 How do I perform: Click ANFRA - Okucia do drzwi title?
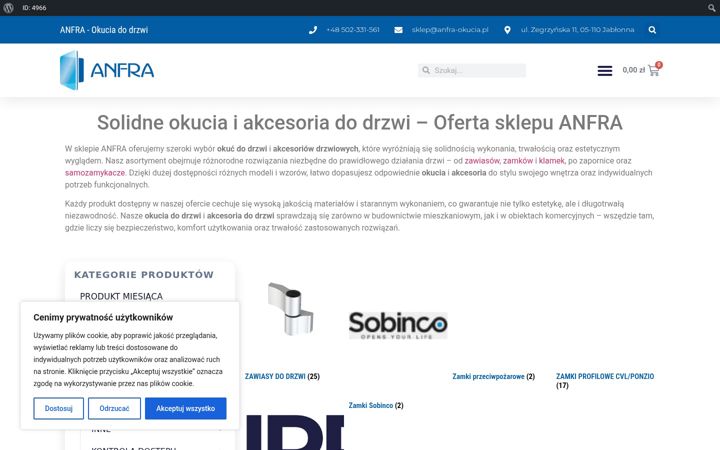click(104, 30)
